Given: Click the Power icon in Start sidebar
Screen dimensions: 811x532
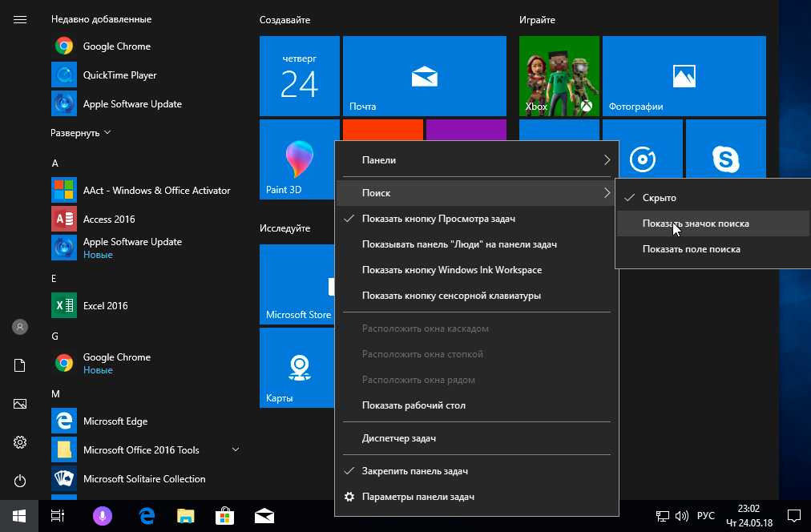Looking at the screenshot, I should pos(20,481).
